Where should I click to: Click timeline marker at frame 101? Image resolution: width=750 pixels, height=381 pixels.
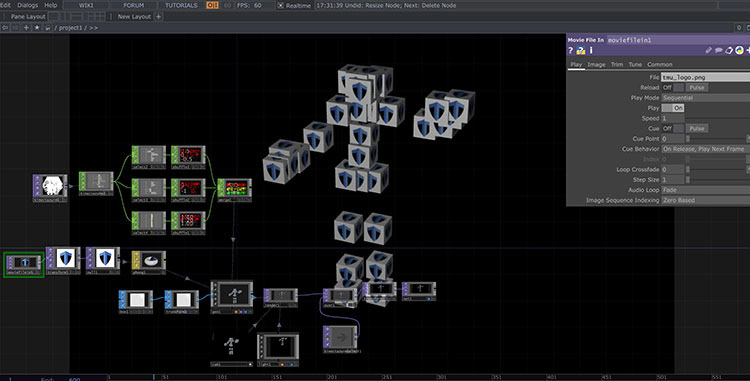221,377
